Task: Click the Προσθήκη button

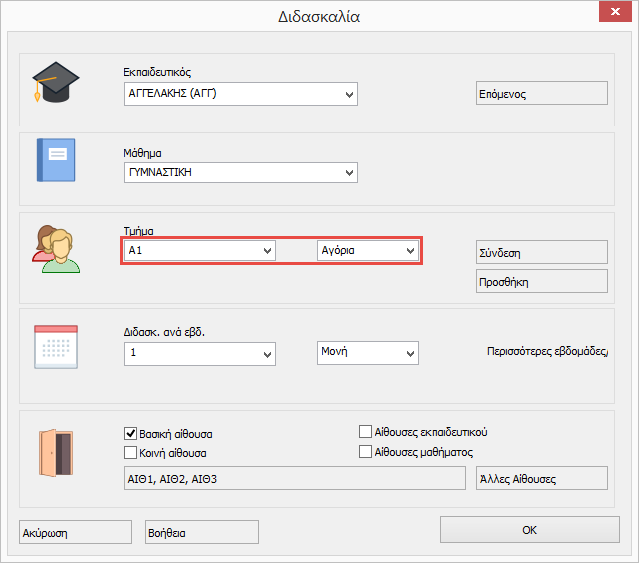Action: [541, 281]
